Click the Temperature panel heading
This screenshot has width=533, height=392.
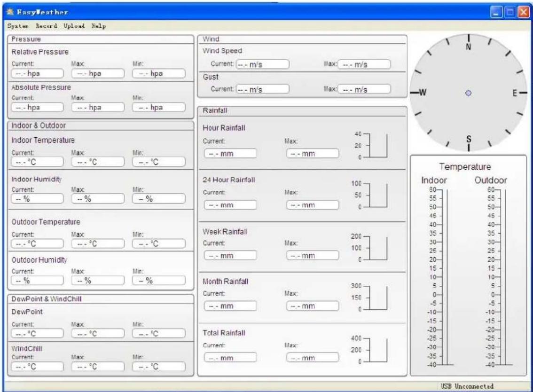point(465,166)
